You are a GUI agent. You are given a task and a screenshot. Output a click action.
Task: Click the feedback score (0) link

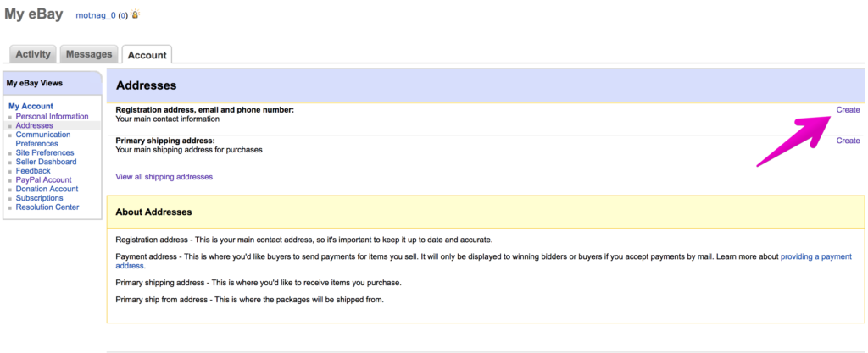(x=124, y=15)
